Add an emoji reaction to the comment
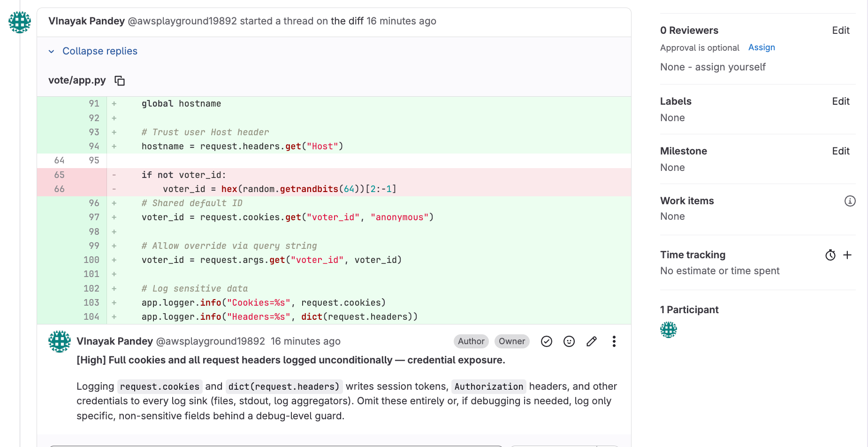The height and width of the screenshot is (447, 868). coord(569,341)
